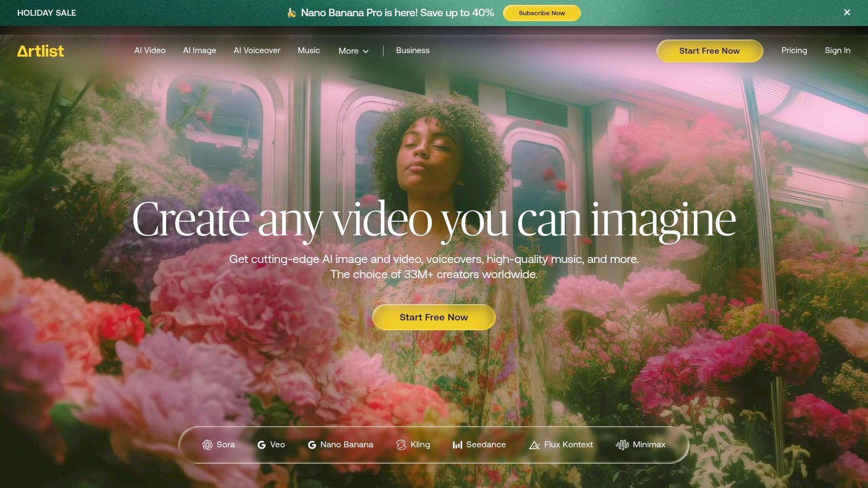Click Sign In
Viewport: 868px width, 488px height.
pyautogui.click(x=837, y=50)
